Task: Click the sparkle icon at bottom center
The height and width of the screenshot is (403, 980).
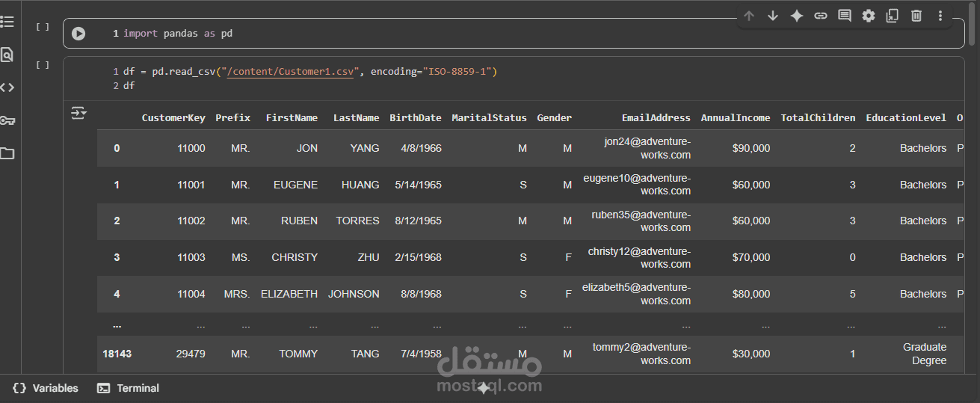Action: coord(484,387)
